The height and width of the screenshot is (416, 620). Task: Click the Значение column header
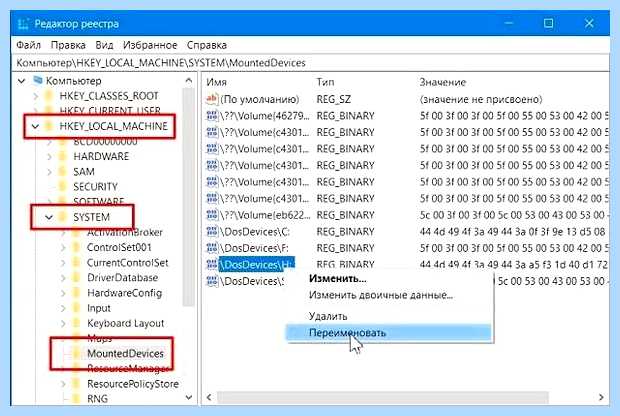(x=442, y=82)
